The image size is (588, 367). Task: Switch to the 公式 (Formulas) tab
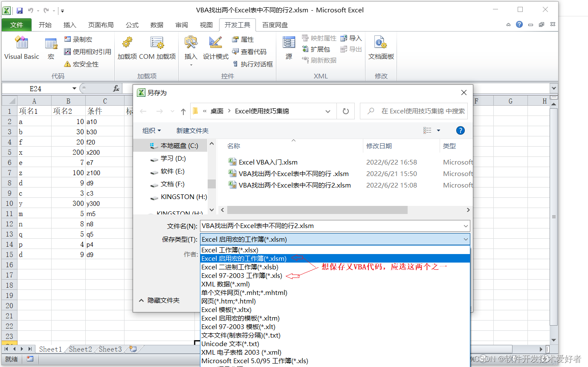click(x=132, y=25)
